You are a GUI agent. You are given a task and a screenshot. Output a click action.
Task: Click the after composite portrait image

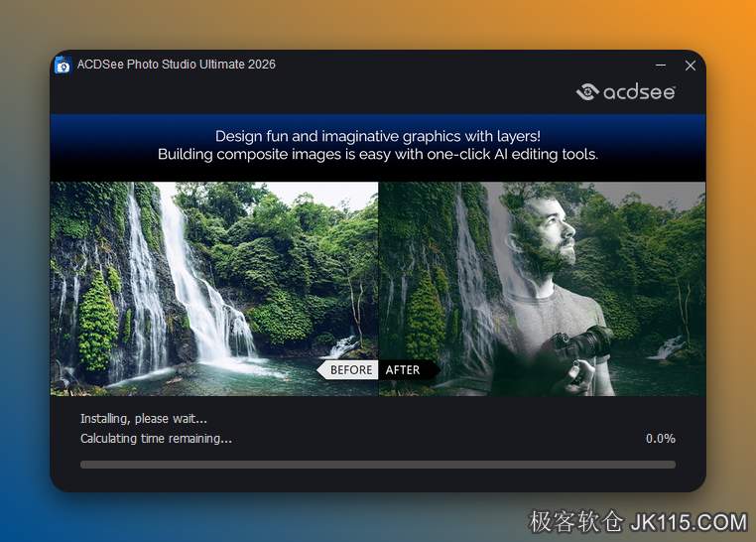(542, 288)
